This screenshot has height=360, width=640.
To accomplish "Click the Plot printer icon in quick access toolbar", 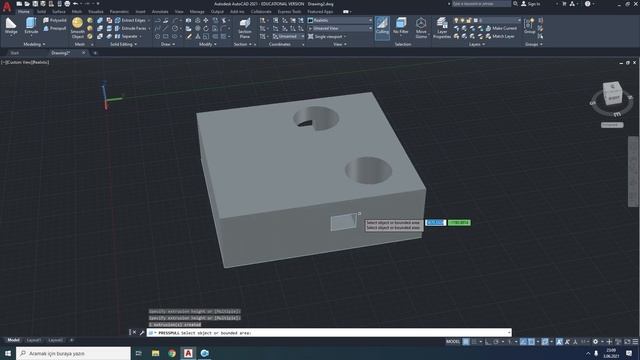I will tap(67, 4).
